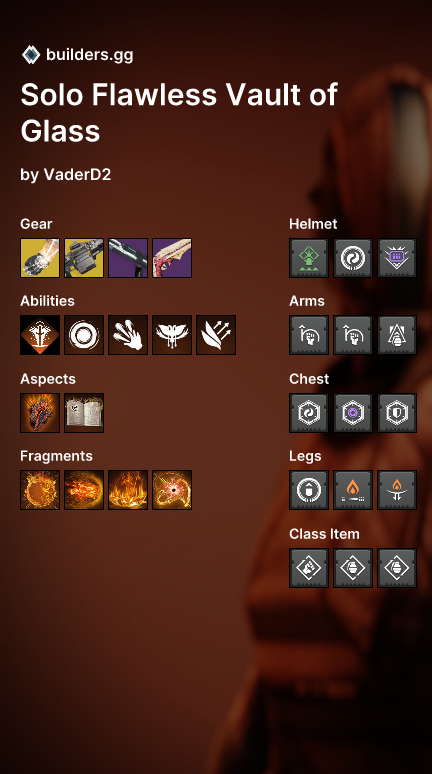
Task: Open author VaderD2's profile link
Action: pyautogui.click(x=78, y=174)
